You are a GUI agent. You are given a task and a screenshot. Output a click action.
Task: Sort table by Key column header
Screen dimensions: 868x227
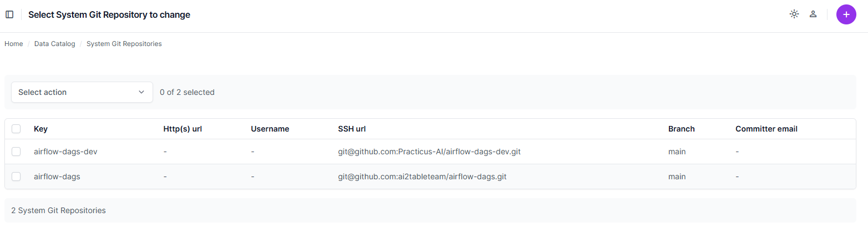pyautogui.click(x=40, y=129)
